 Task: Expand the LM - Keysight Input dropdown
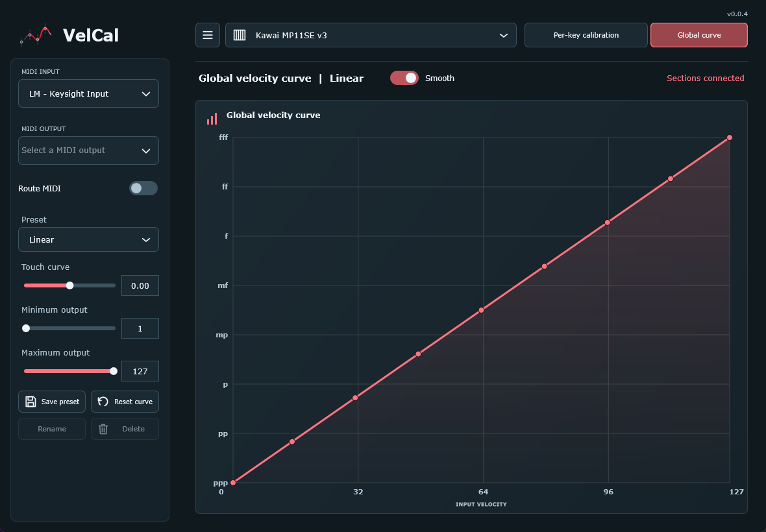tap(88, 93)
